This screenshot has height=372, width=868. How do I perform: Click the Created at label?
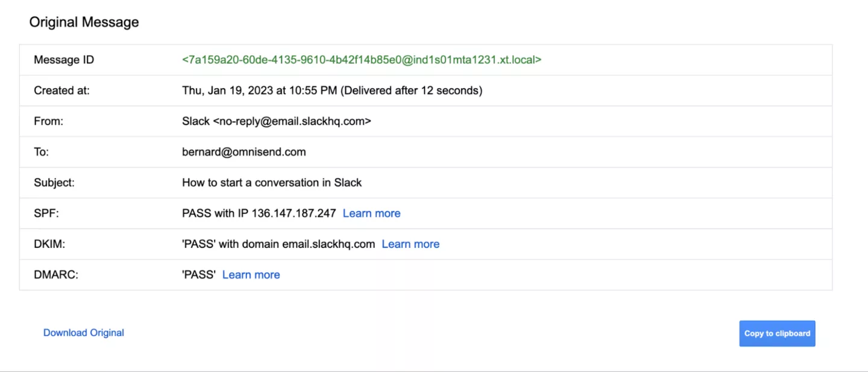click(61, 90)
